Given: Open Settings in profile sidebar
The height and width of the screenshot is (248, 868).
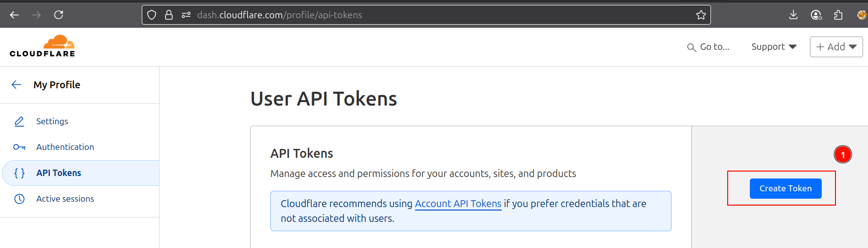Looking at the screenshot, I should pyautogui.click(x=52, y=121).
